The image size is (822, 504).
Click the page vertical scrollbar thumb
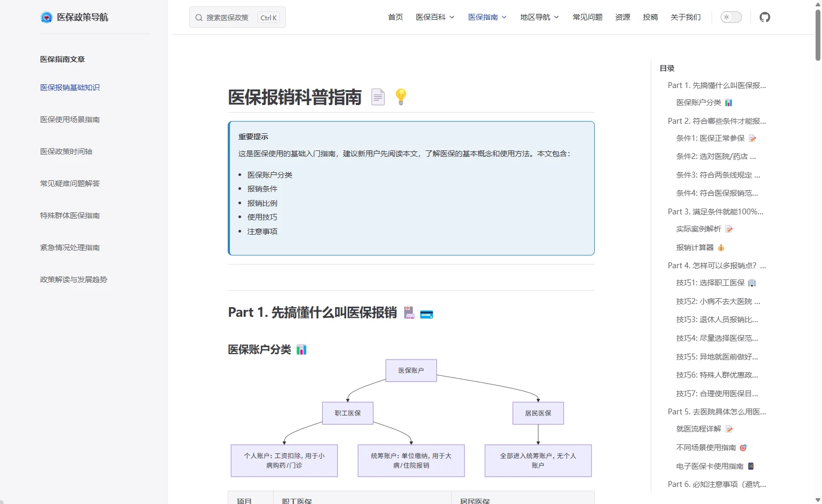click(x=818, y=35)
